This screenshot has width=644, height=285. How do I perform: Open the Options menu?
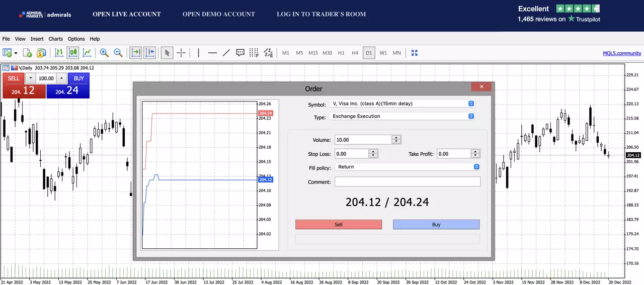tap(76, 39)
